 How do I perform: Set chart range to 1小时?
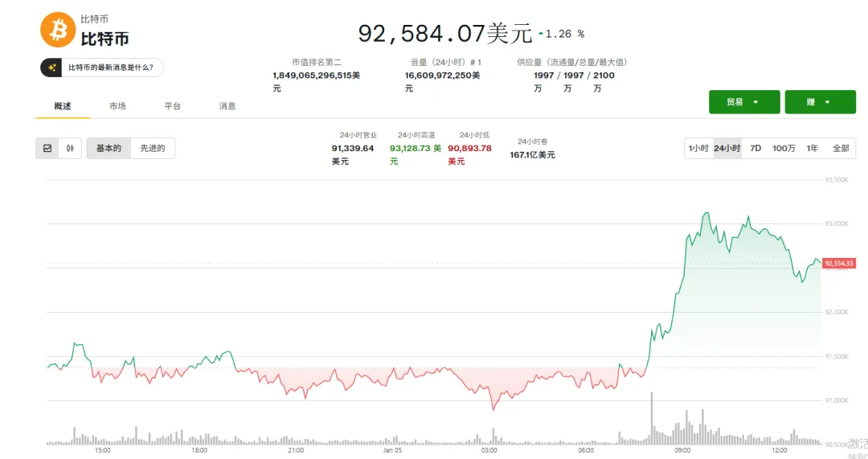pos(698,149)
